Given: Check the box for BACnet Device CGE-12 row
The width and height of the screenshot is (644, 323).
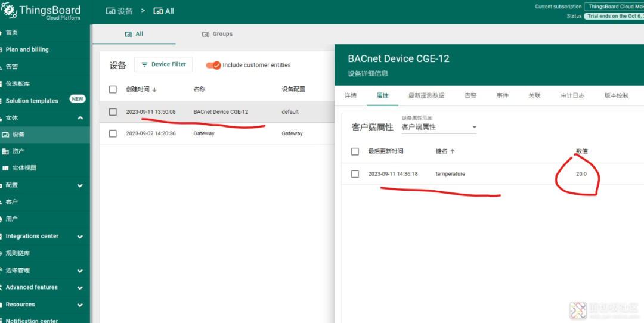Looking at the screenshot, I should [113, 112].
